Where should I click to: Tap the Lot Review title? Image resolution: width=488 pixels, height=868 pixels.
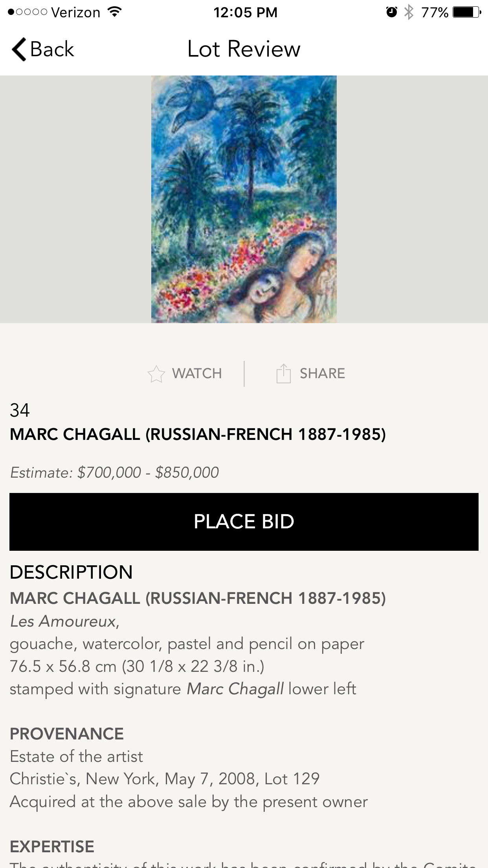tap(244, 49)
